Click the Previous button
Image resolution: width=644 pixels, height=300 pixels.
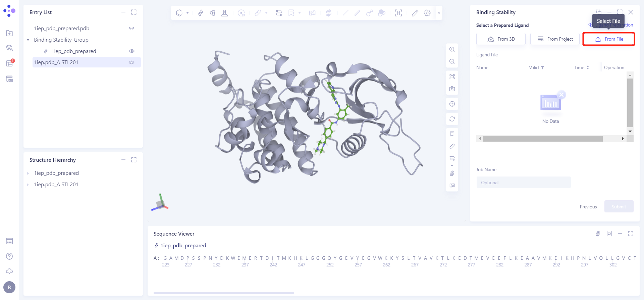coord(588,207)
